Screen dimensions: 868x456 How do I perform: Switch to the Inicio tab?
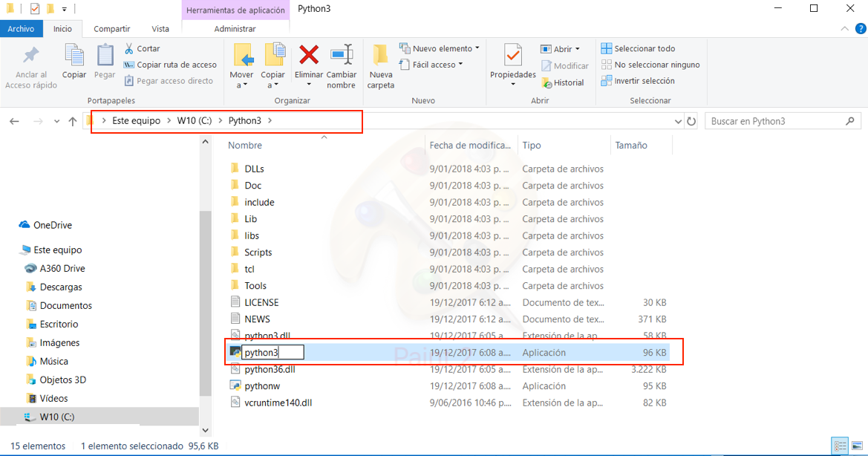click(62, 29)
